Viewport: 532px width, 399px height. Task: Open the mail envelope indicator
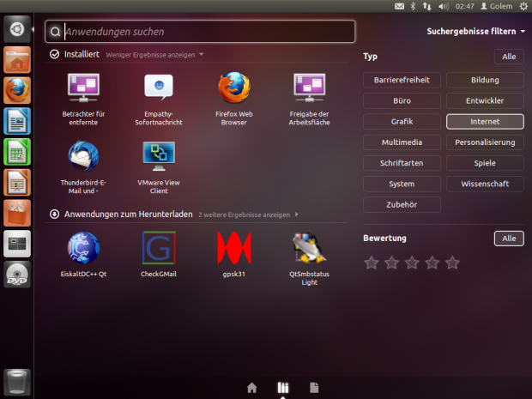point(399,6)
